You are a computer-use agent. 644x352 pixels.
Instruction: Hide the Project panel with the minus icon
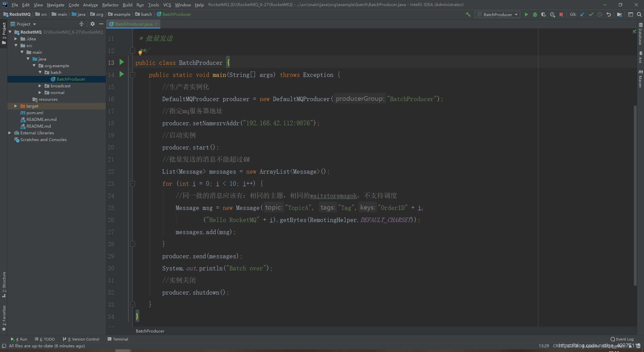point(101,24)
